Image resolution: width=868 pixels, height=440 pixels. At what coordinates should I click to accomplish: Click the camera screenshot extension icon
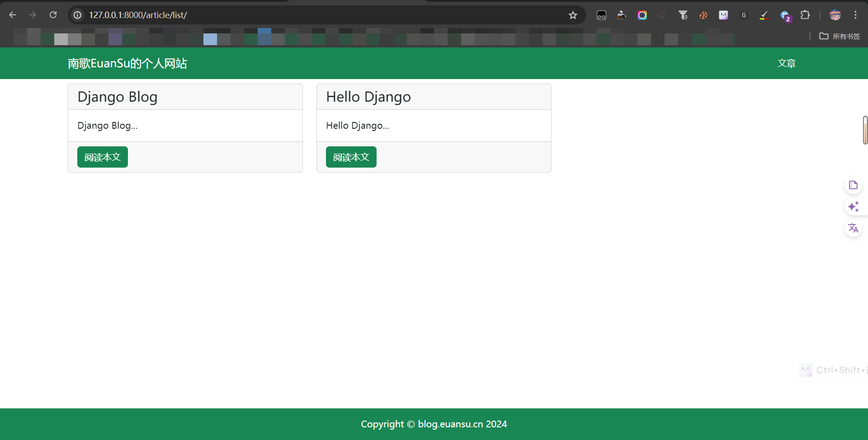tap(622, 15)
